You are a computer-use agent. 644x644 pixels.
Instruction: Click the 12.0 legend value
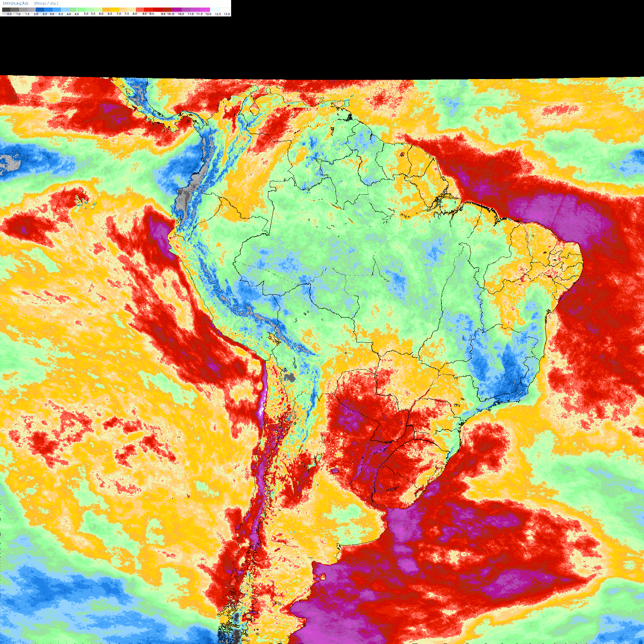(209, 14)
